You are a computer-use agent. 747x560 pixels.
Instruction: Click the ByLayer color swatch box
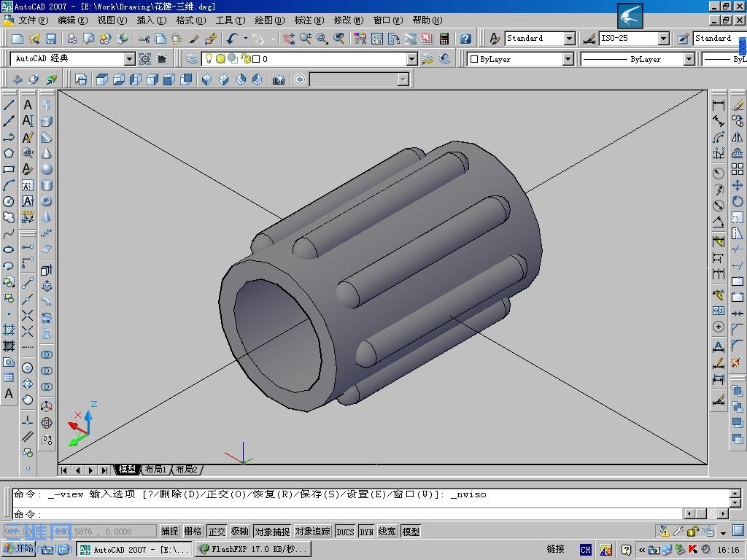pyautogui.click(x=474, y=59)
